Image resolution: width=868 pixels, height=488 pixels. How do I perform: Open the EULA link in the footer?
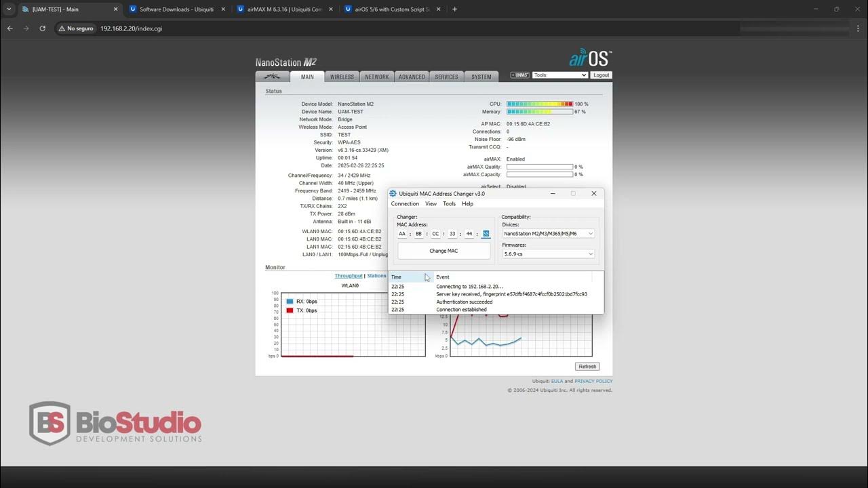pyautogui.click(x=557, y=381)
